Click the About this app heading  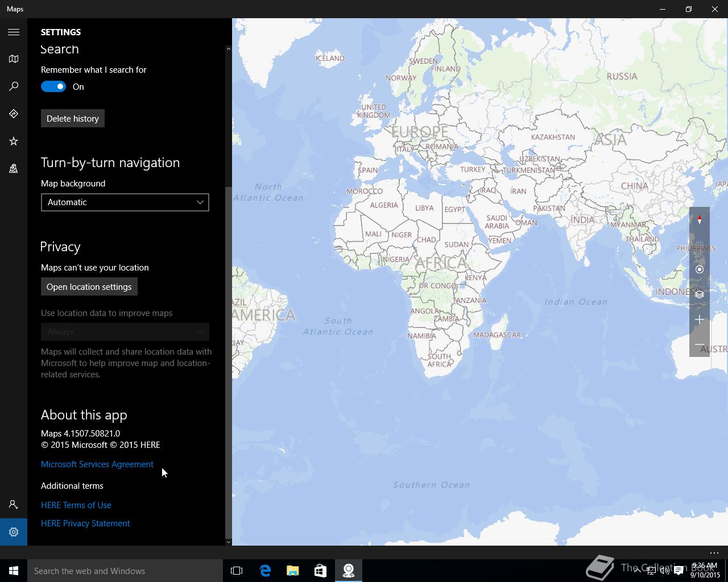pos(84,415)
